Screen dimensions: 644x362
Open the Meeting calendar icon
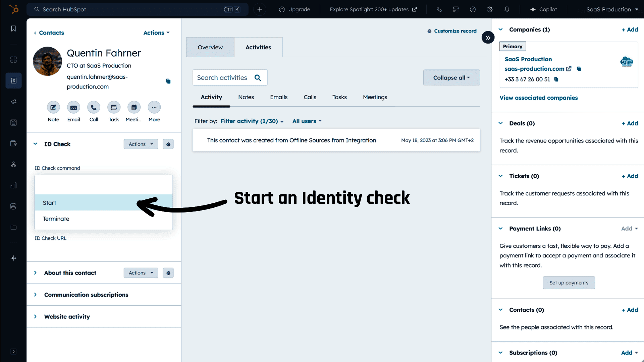coord(134,108)
